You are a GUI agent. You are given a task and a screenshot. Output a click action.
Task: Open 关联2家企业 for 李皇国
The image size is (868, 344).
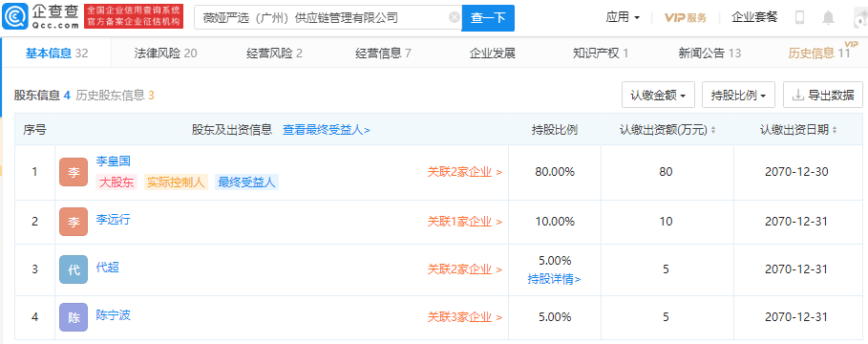tap(464, 172)
